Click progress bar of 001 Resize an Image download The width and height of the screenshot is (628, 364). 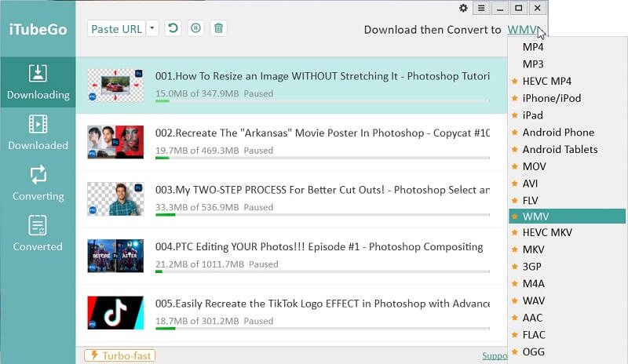click(323, 101)
